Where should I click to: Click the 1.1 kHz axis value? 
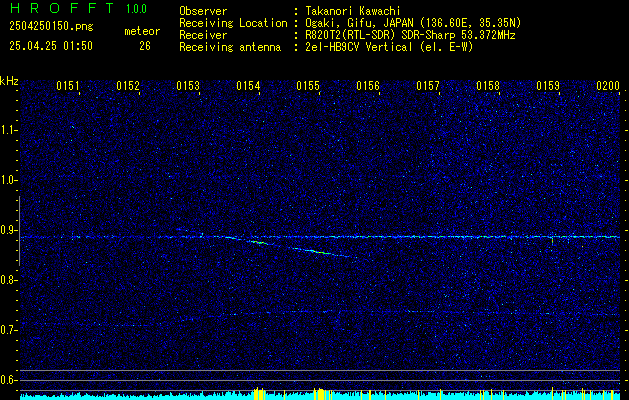[x=6, y=130]
